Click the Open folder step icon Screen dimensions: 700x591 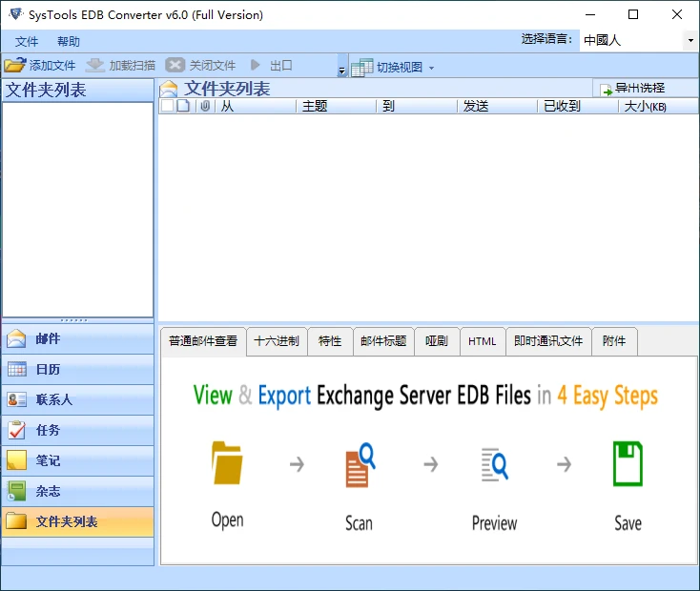(227, 463)
